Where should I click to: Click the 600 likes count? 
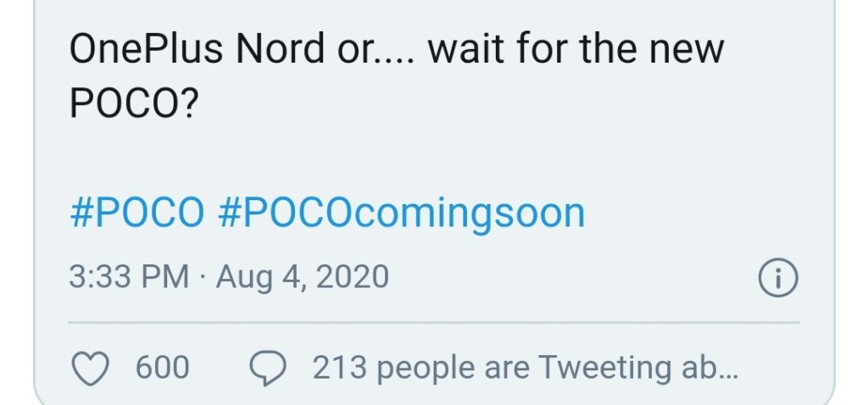click(162, 368)
